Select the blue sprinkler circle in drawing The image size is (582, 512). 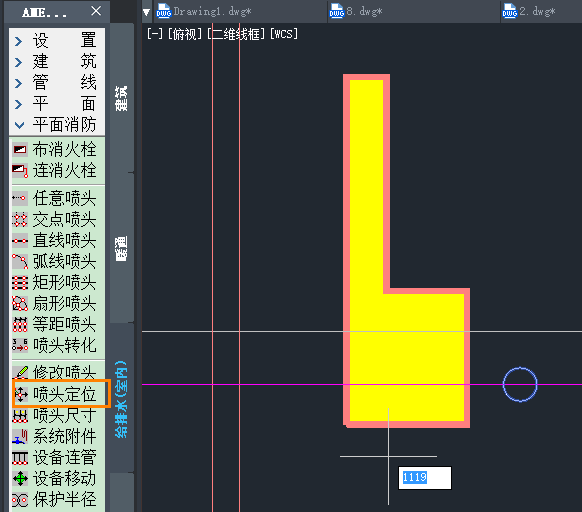[x=520, y=384]
